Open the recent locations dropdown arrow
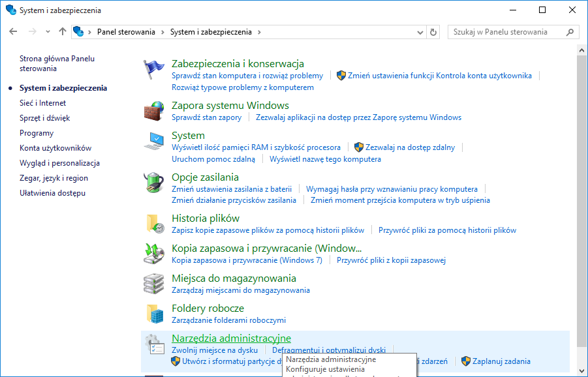Viewport: 588px width, 377px height. coord(48,32)
